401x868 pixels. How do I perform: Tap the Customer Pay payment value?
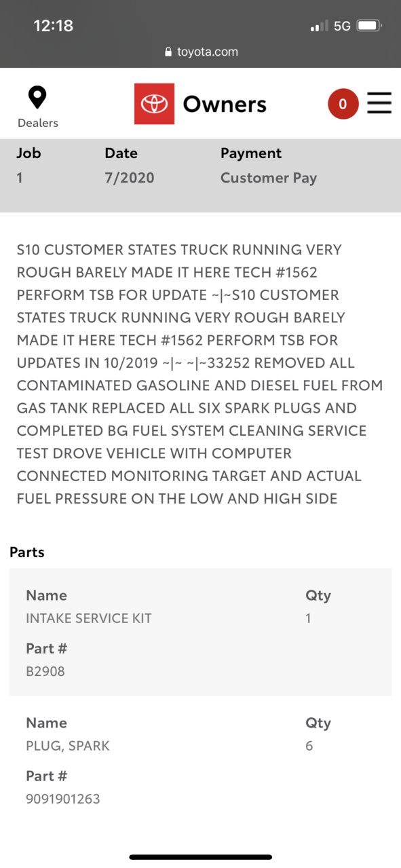pyautogui.click(x=269, y=178)
